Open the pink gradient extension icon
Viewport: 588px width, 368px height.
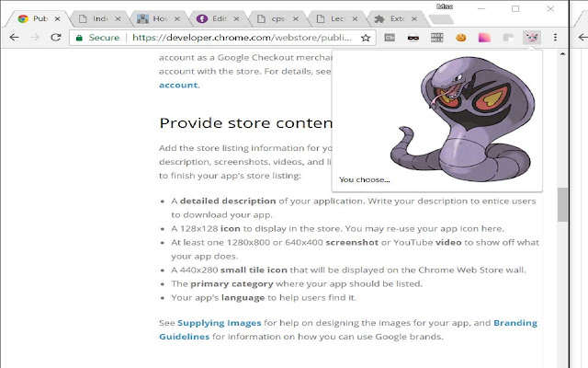point(484,38)
